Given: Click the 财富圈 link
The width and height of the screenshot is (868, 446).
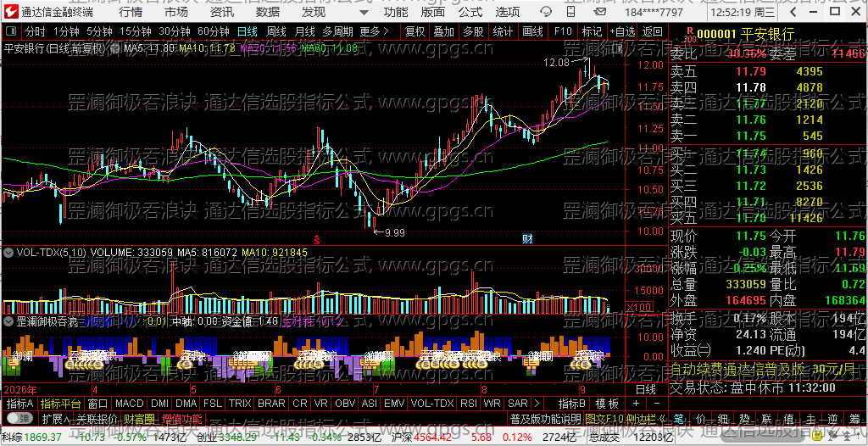Looking at the screenshot, I should click(x=139, y=418).
